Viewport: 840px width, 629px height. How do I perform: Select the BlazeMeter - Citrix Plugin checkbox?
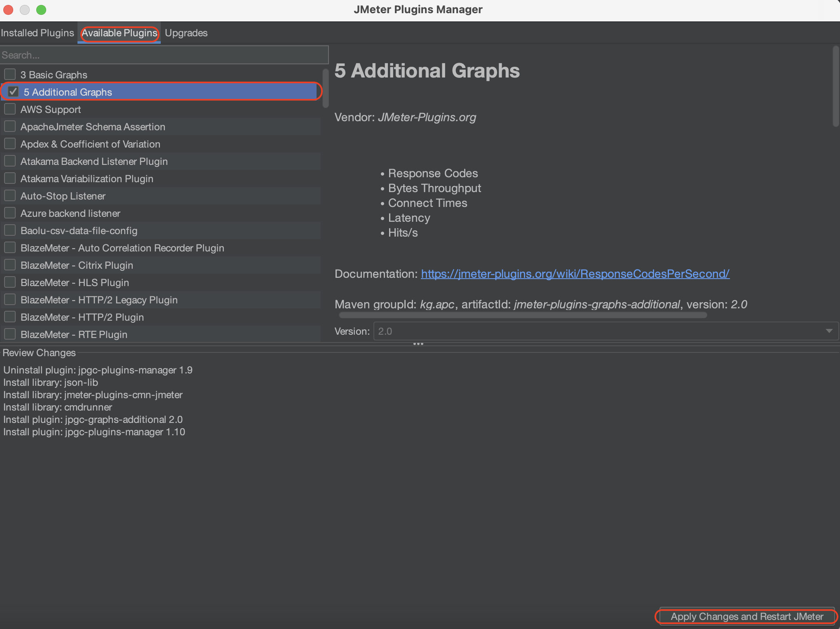[10, 265]
